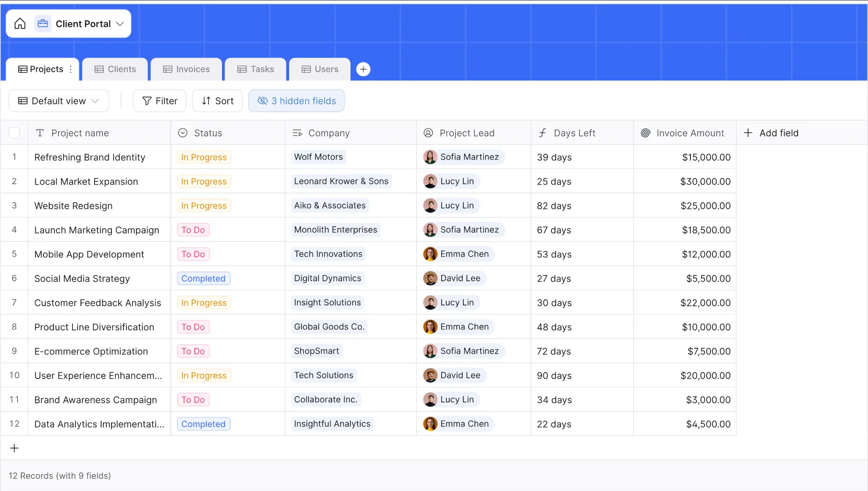Expand the Client Portal dropdown chevron
The height and width of the screenshot is (491, 868).
[120, 24]
